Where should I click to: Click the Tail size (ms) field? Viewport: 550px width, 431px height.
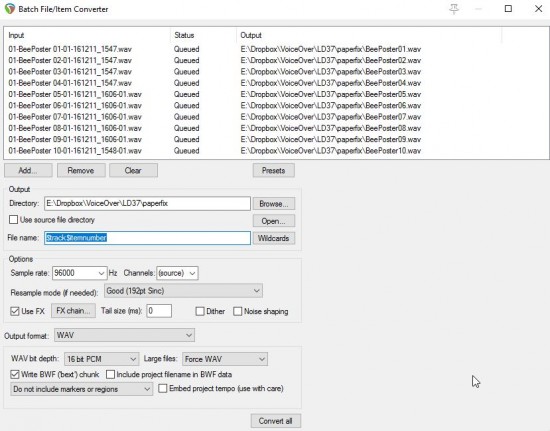pyautogui.click(x=159, y=311)
